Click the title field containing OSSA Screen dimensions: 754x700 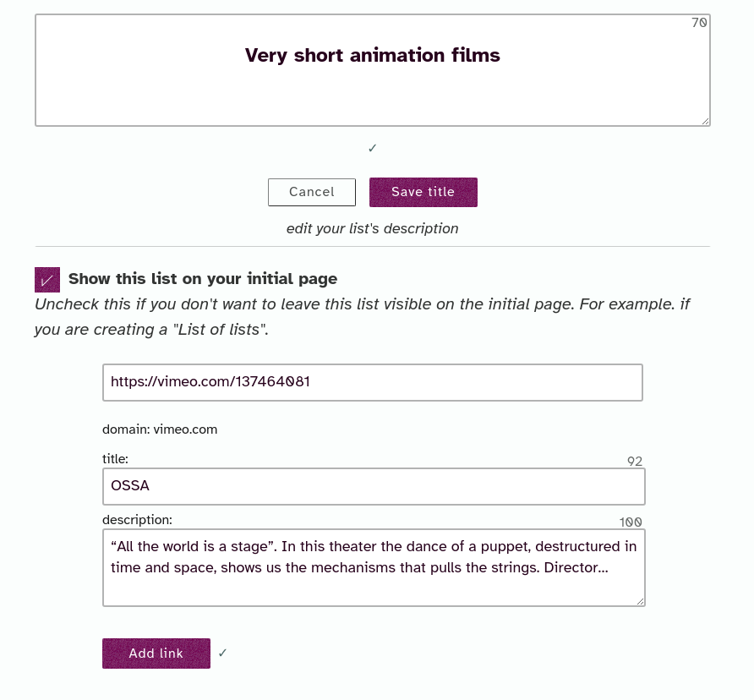[x=374, y=486]
